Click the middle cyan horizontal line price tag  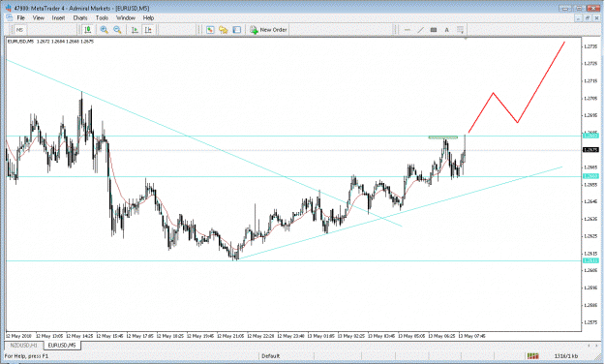coord(590,176)
